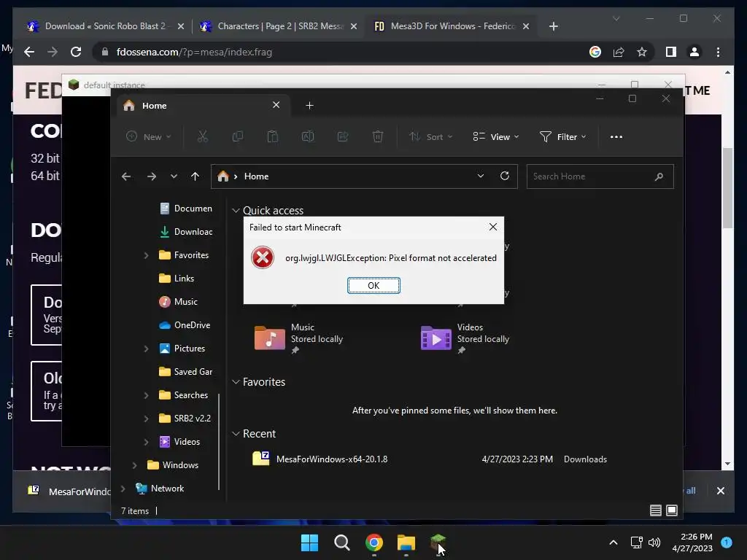This screenshot has width=747, height=560.
Task: Expand the Pictures tree node
Action: [146, 349]
